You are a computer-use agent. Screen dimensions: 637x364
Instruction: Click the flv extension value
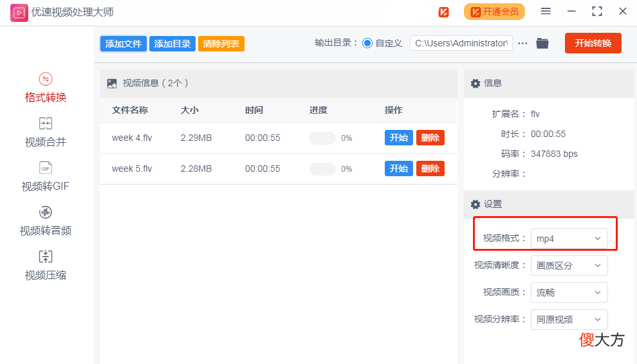point(535,114)
